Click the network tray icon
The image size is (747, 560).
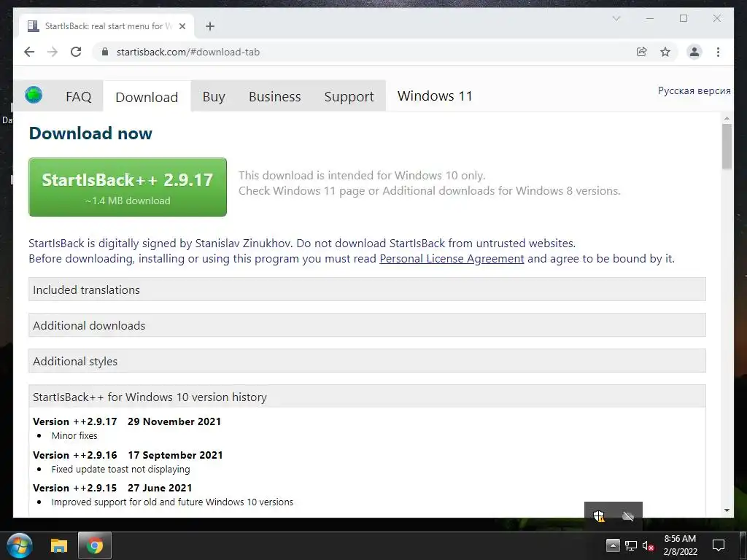pyautogui.click(x=631, y=545)
